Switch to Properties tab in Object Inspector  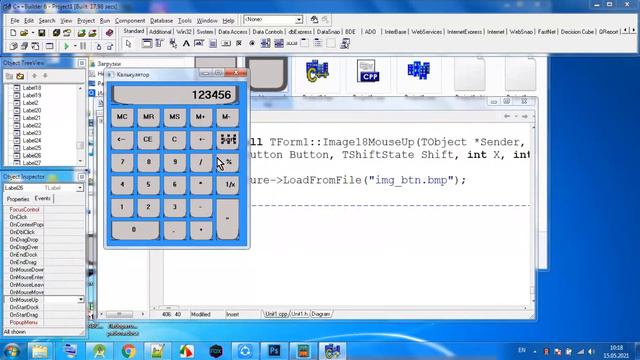(x=18, y=199)
